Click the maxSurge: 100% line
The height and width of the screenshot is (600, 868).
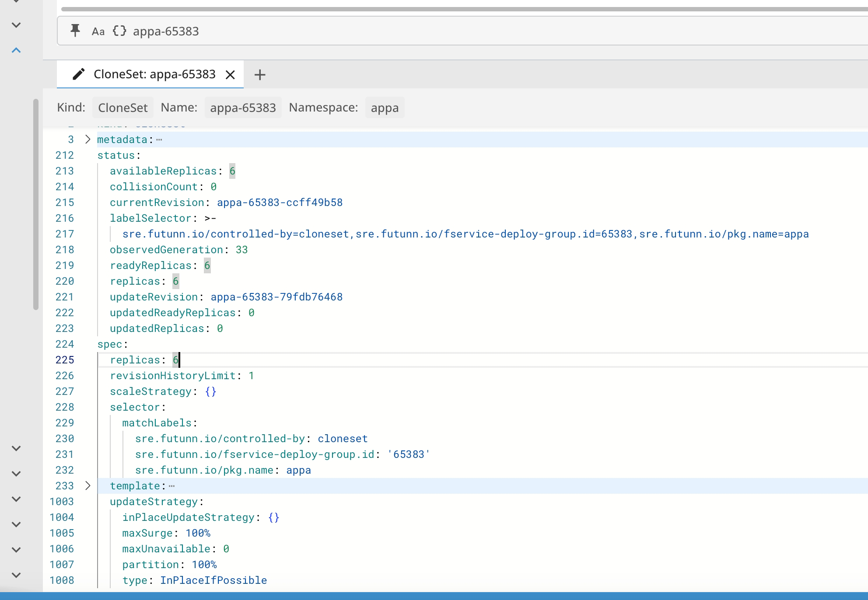[x=166, y=533]
